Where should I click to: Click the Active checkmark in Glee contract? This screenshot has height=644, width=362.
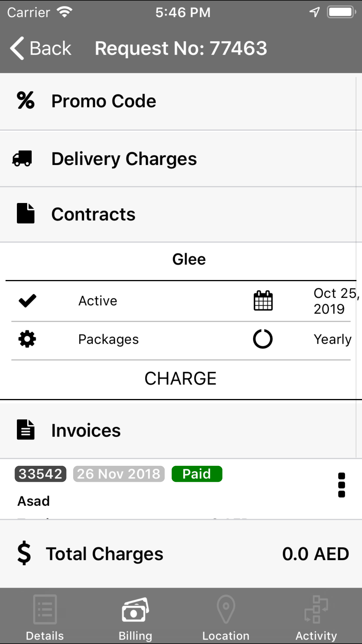point(27,301)
